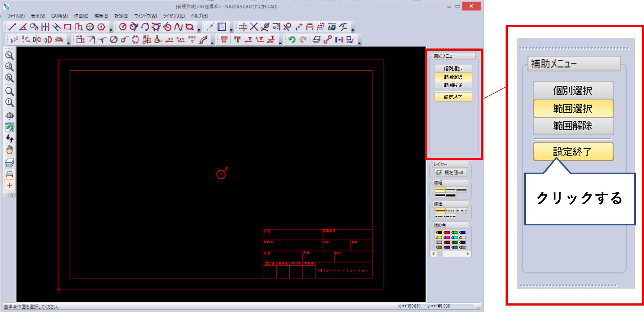Viewport: 644px width, 312px height.
Task: Click the R/C corner rounding icon
Action: (276, 27)
